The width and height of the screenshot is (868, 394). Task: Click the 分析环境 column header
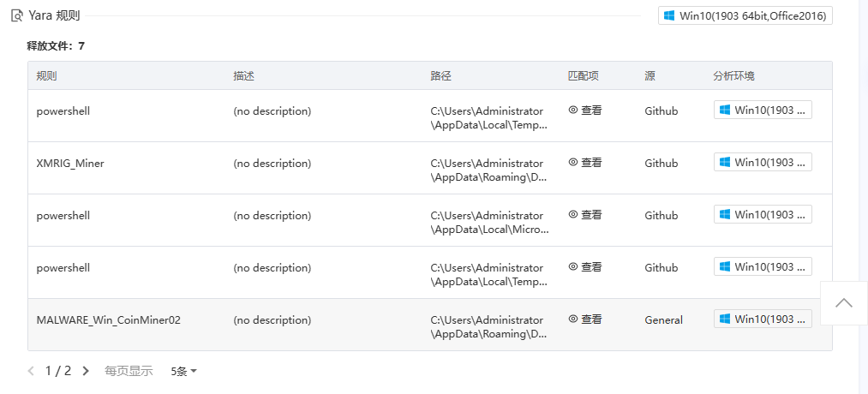733,75
